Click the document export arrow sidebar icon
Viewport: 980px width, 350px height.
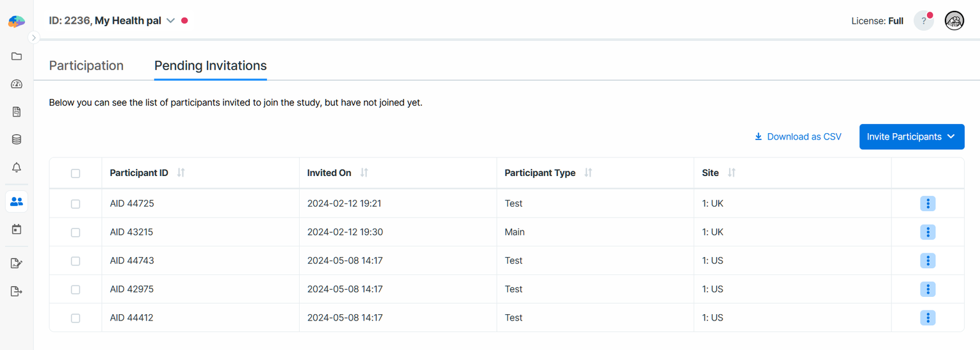pos(17,291)
